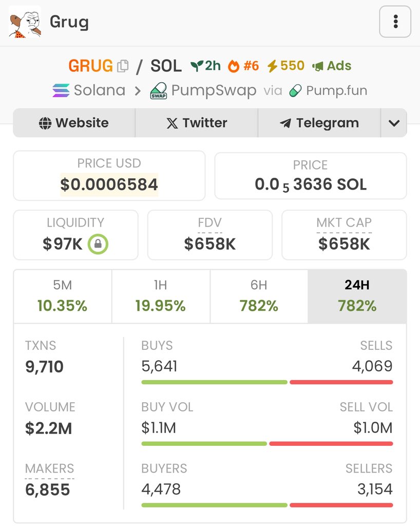The height and width of the screenshot is (526, 420).
Task: Click the lightning boost 550 badge
Action: [x=286, y=66]
